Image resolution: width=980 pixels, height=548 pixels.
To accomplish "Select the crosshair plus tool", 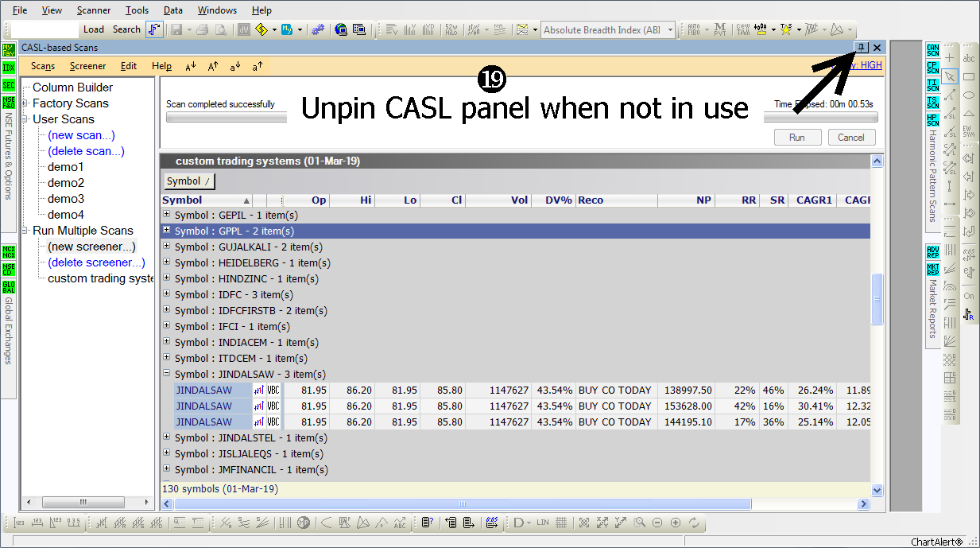I will [950, 58].
